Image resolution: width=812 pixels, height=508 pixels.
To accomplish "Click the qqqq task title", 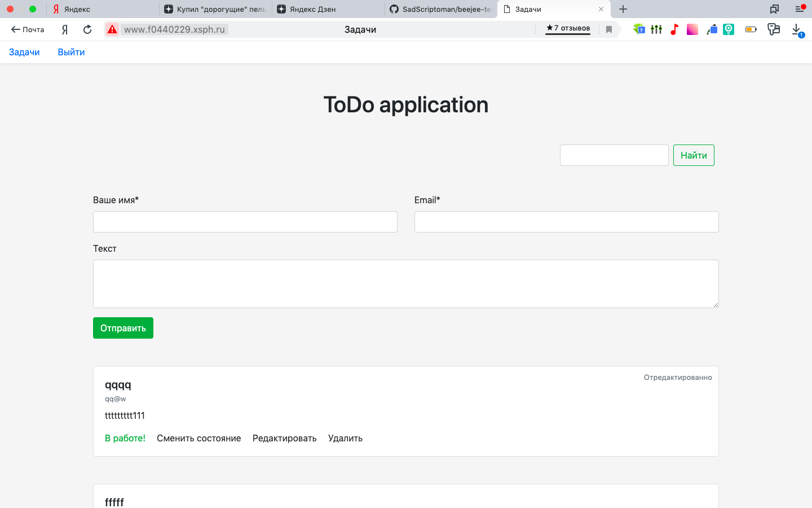I will tap(118, 385).
